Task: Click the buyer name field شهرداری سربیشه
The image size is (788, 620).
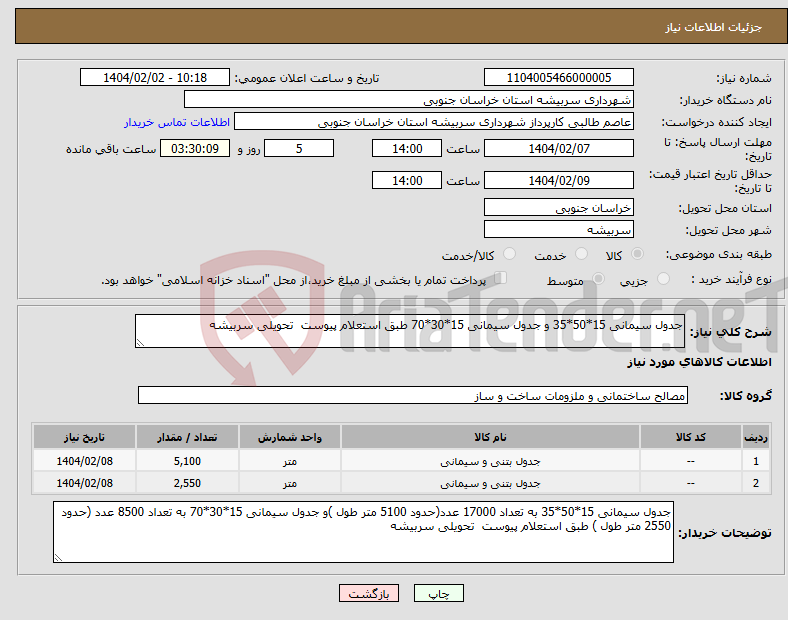Action: point(409,99)
